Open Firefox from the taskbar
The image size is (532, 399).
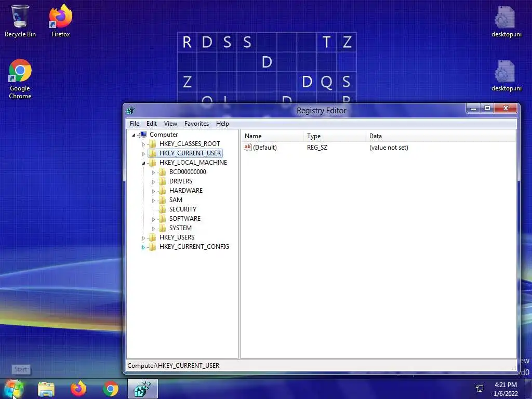(78, 389)
